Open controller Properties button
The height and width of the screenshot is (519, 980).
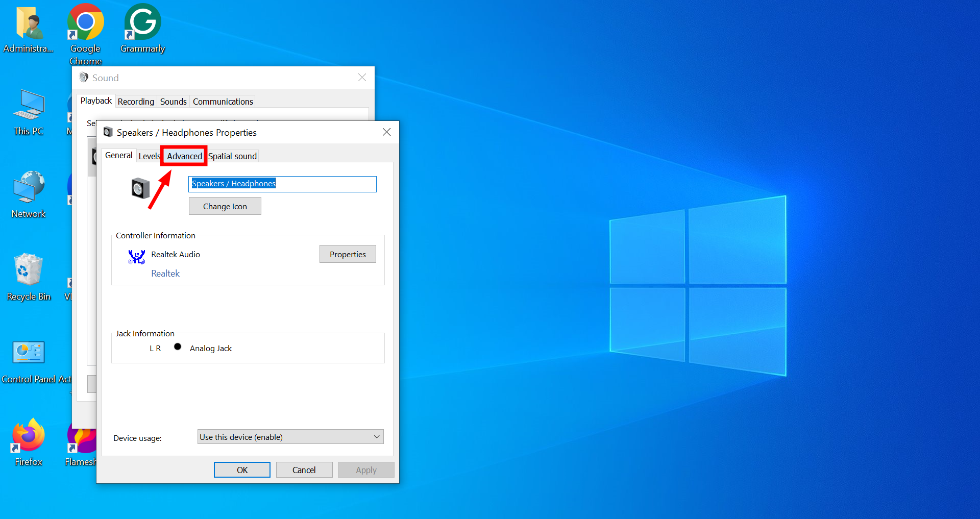[x=348, y=254]
